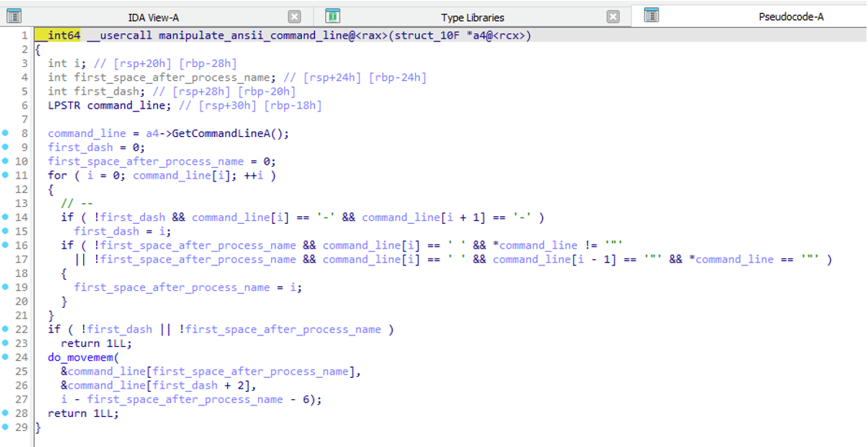Click LPSTR type on line 6
This screenshot has height=447, width=868.
tap(64, 105)
